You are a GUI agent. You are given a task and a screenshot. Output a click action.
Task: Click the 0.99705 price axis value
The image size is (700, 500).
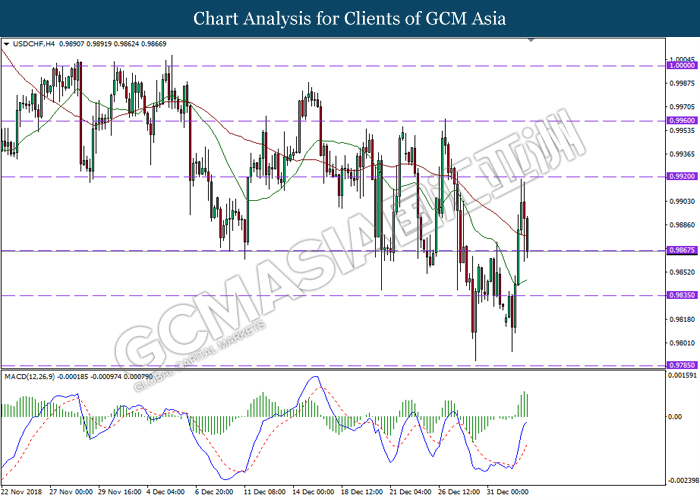point(682,107)
